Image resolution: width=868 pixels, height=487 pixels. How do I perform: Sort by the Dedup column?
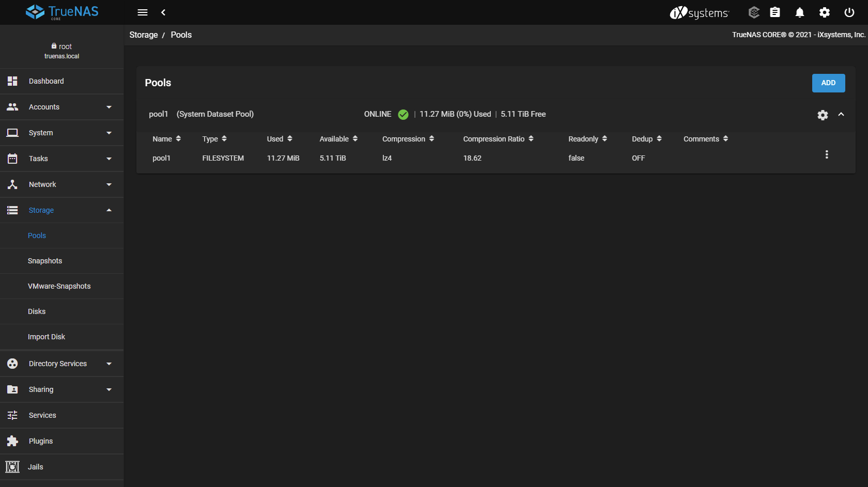pyautogui.click(x=646, y=139)
